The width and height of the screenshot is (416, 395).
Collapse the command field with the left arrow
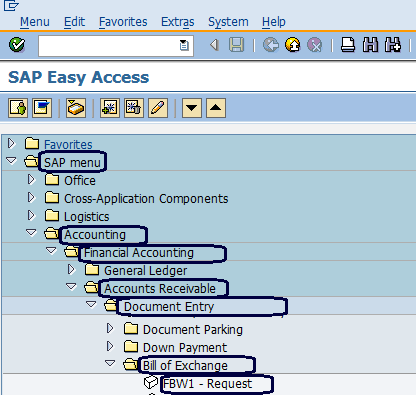(x=214, y=45)
